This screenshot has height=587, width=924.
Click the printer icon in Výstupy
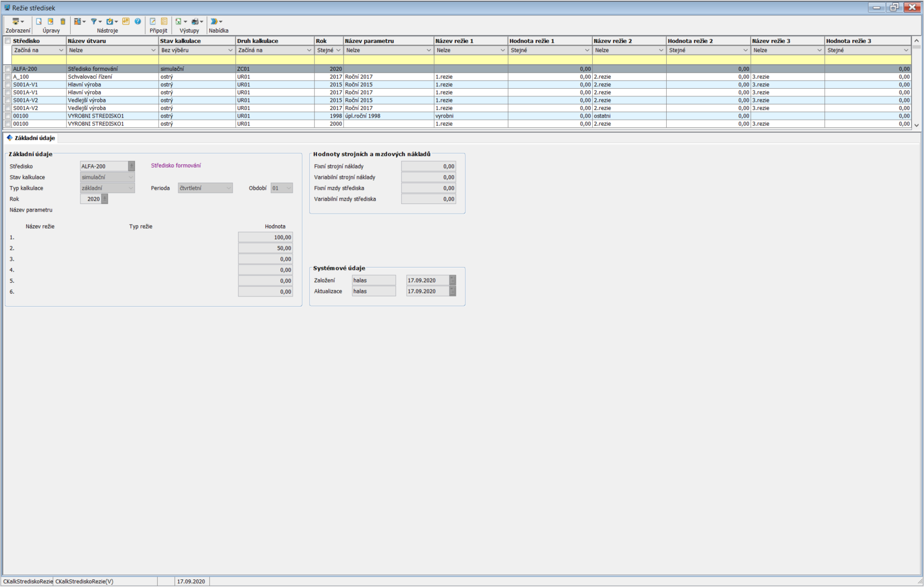click(195, 22)
